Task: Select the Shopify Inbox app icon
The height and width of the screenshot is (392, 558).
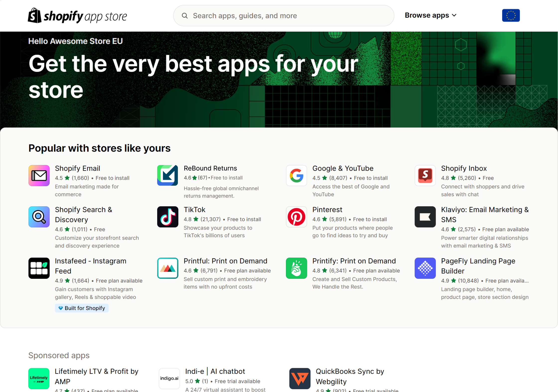Action: [x=425, y=175]
